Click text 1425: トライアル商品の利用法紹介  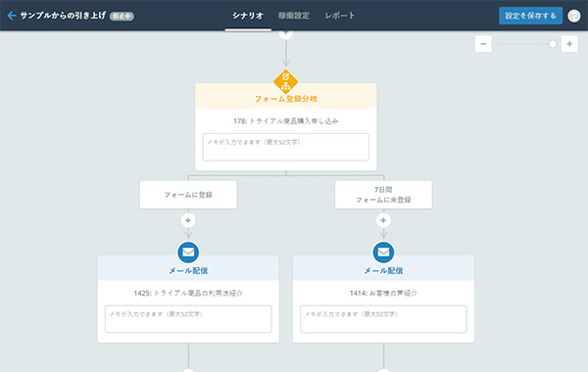tap(188, 293)
